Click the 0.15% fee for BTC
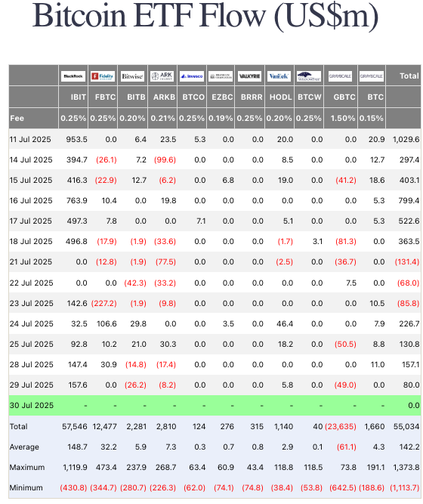The image size is (423, 504). click(371, 119)
